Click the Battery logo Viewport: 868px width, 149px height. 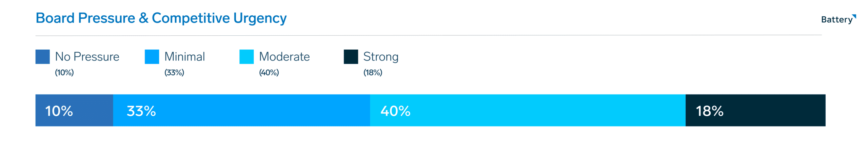(836, 20)
